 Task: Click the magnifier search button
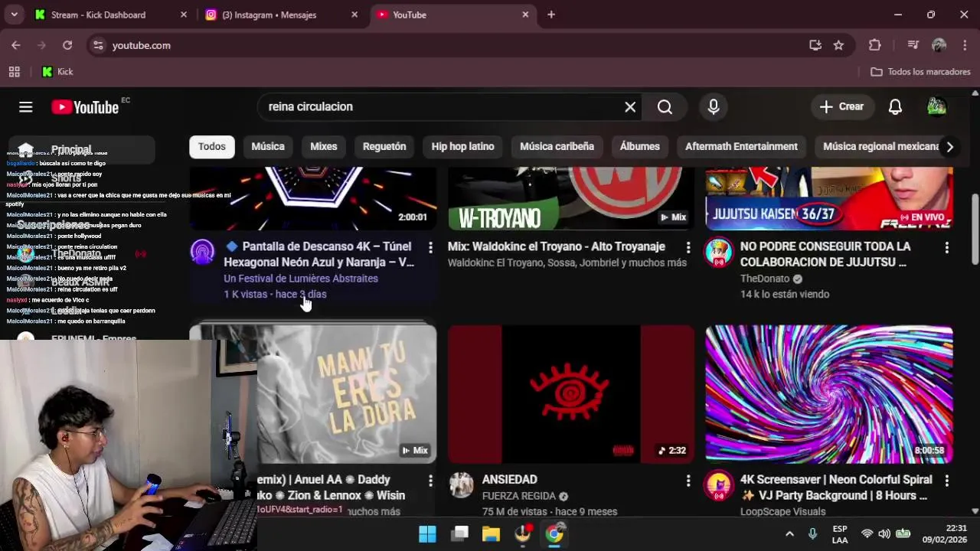point(665,107)
